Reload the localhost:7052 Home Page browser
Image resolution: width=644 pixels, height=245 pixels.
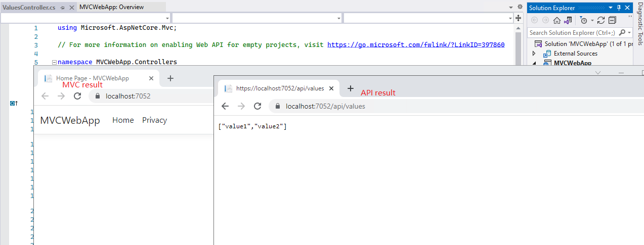point(77,96)
